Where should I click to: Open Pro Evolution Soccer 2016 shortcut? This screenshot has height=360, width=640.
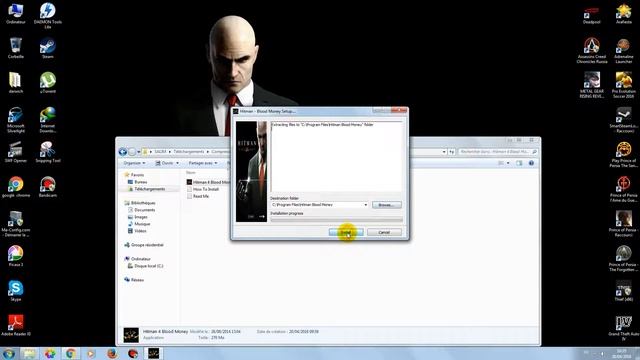(624, 85)
